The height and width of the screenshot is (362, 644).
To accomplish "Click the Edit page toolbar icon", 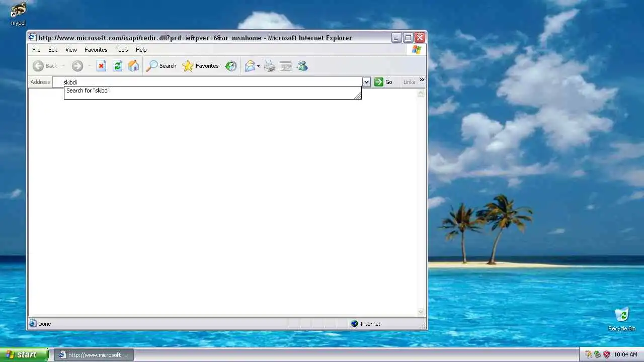I will 286,66.
